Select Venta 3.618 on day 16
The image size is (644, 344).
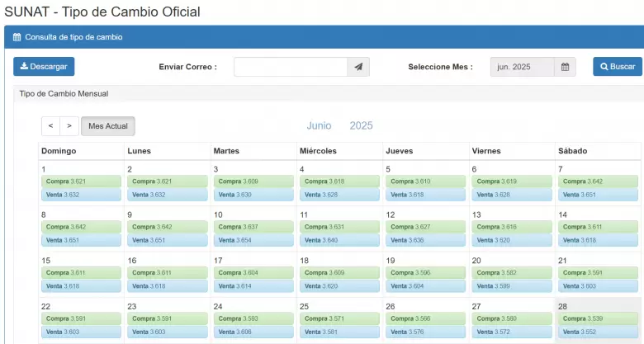(x=168, y=286)
